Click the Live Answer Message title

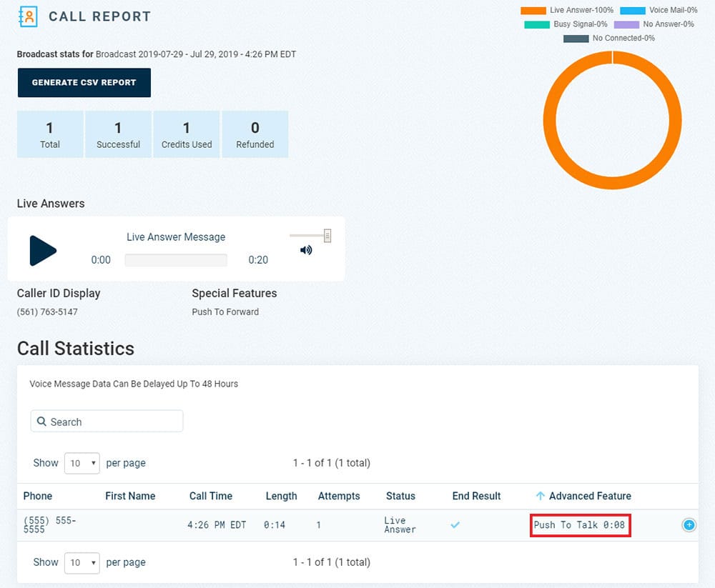pos(176,237)
